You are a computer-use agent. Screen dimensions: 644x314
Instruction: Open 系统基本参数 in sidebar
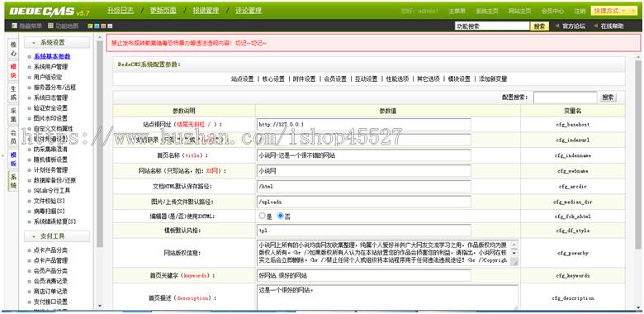[52, 56]
